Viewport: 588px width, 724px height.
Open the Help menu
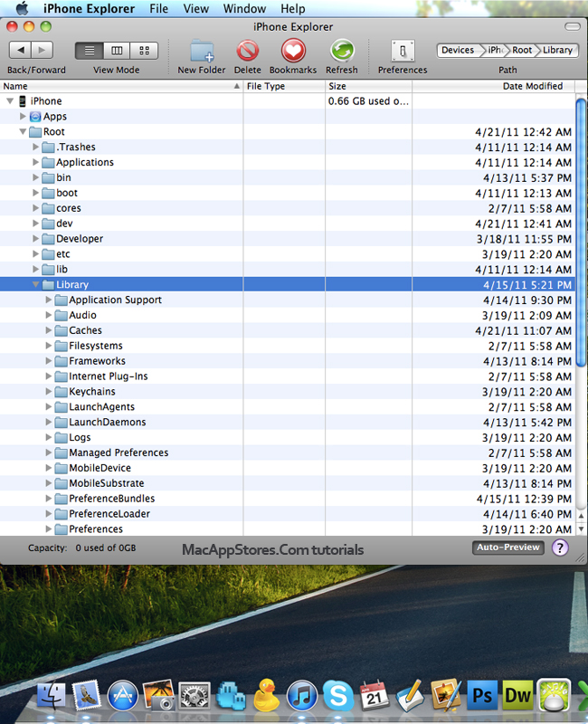[292, 8]
